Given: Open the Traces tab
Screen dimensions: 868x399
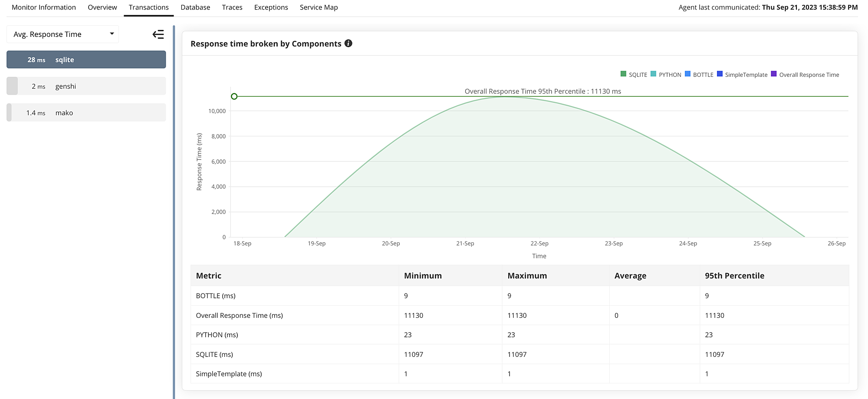Looking at the screenshot, I should [232, 7].
